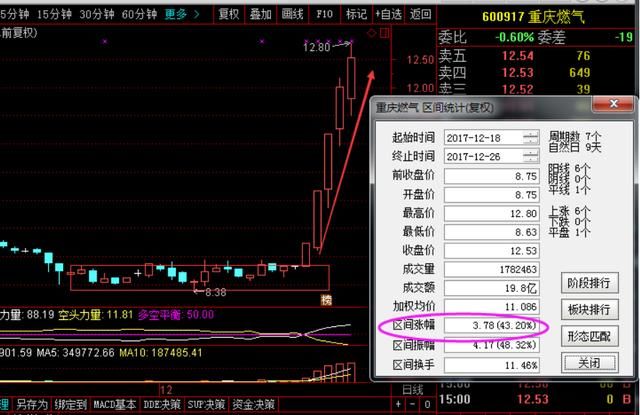Click the 前收盘价 field showing 8.75
Viewport: 640px width, 415px height.
[491, 176]
